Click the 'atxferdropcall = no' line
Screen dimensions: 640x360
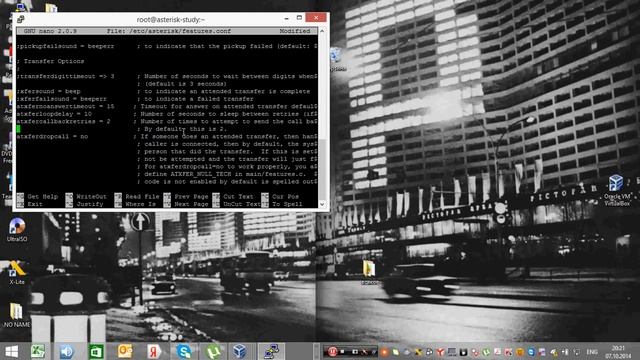(52, 136)
